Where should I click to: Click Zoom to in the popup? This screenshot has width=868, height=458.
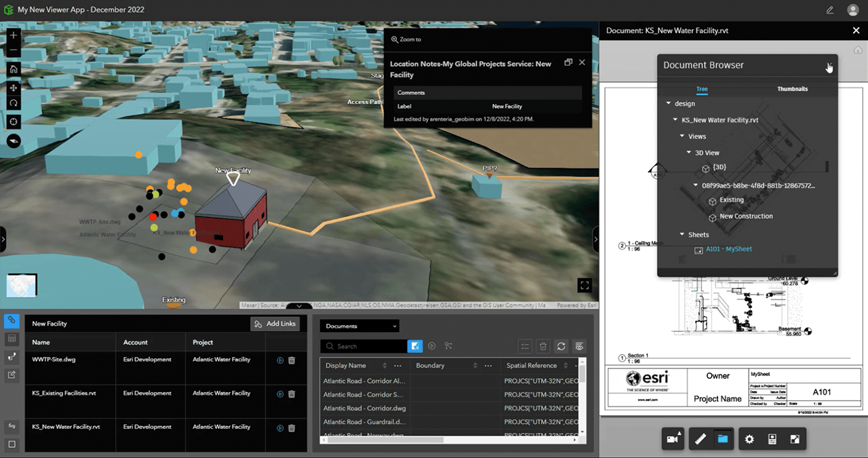(x=406, y=39)
